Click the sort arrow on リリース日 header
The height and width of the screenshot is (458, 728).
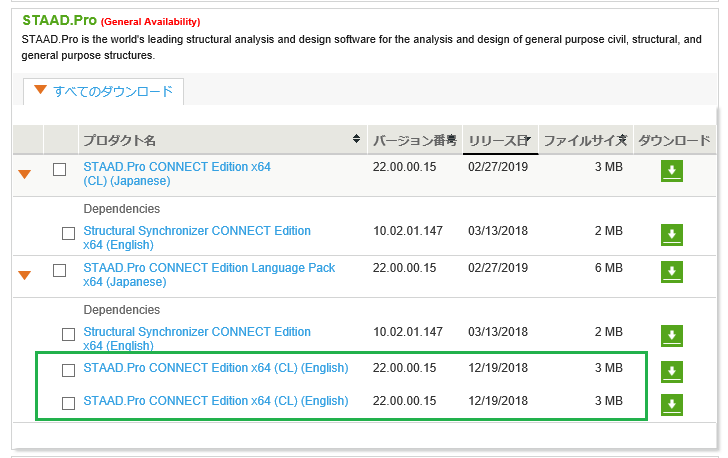pyautogui.click(x=528, y=138)
